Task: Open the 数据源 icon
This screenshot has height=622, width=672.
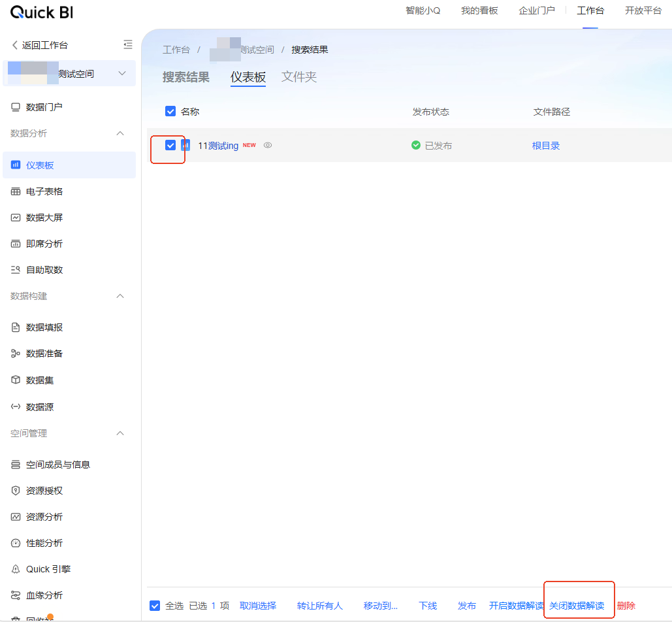Action: point(16,406)
